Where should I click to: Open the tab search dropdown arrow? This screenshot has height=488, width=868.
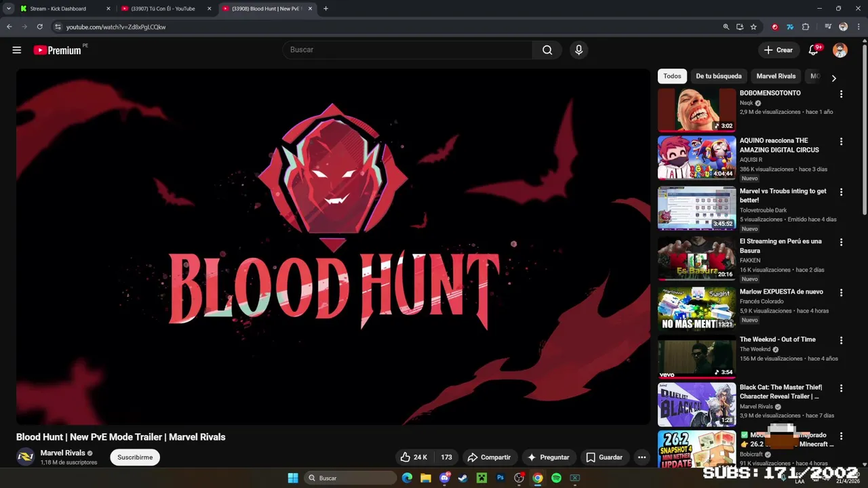coord(9,9)
